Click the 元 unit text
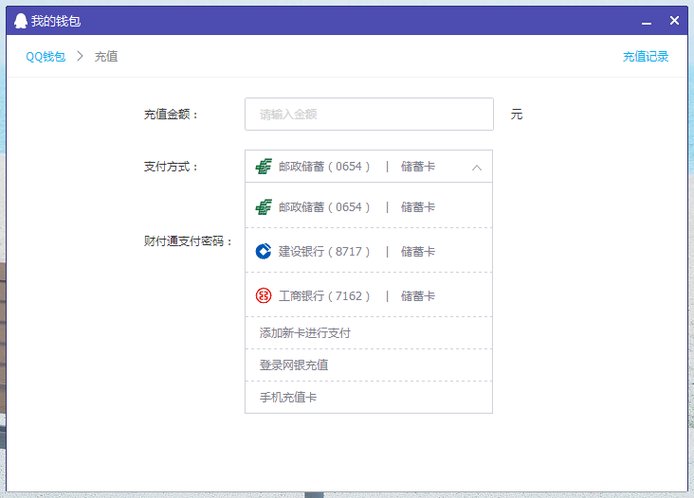The image size is (694, 498). (x=517, y=114)
